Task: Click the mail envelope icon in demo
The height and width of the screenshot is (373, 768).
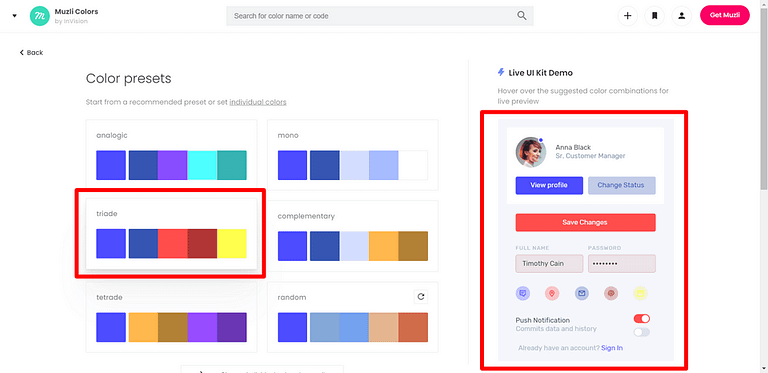Action: click(x=581, y=294)
